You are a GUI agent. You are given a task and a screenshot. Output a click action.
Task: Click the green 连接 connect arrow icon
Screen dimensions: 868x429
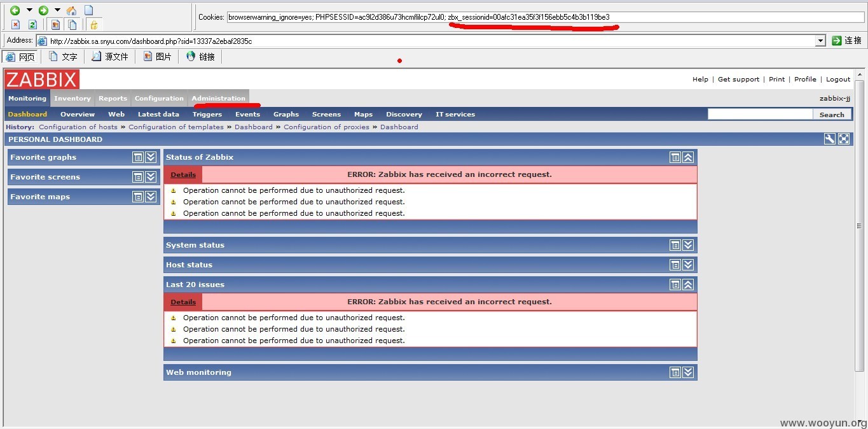pos(837,41)
